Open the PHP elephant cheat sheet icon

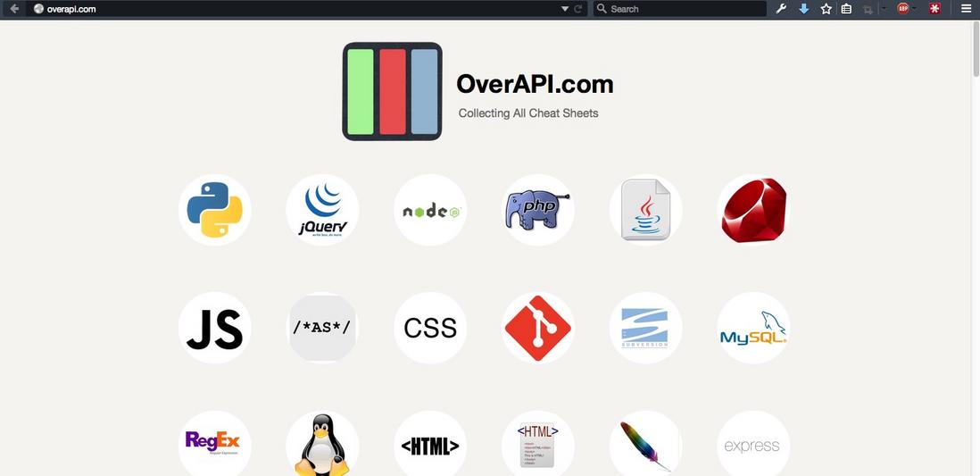(538, 210)
